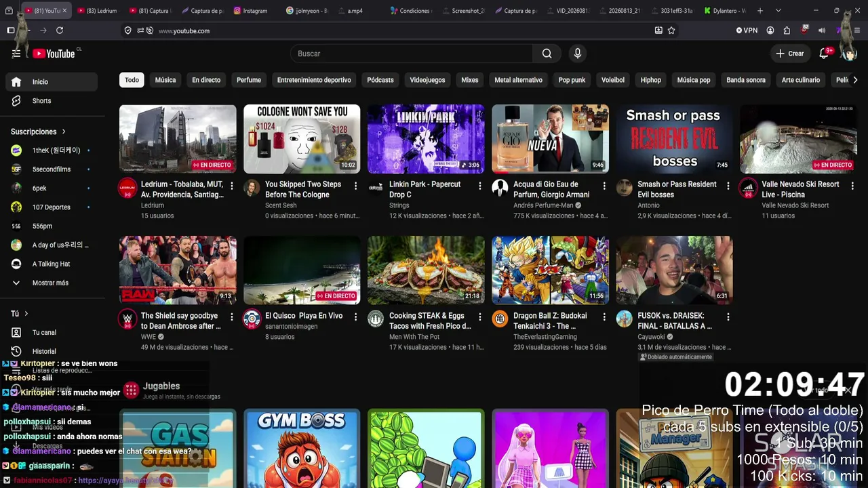
Task: Expand the Tú section
Action: [x=20, y=314]
